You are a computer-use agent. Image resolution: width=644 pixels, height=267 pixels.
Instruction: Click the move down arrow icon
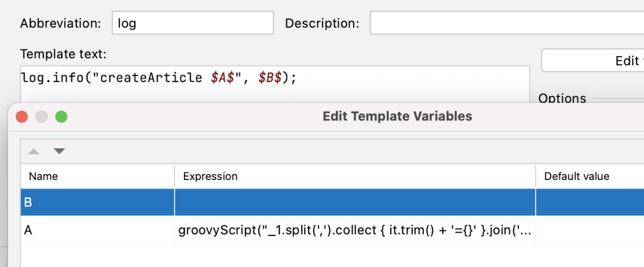(x=59, y=151)
